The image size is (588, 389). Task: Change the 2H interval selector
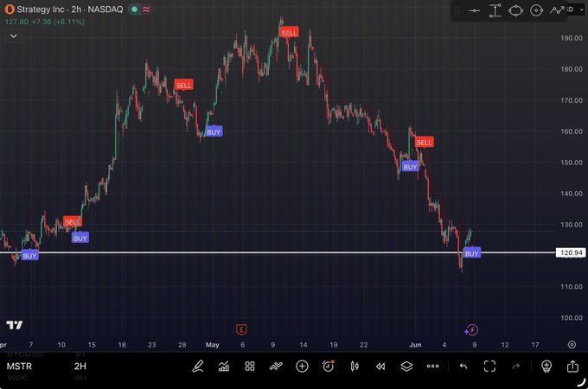pyautogui.click(x=80, y=367)
